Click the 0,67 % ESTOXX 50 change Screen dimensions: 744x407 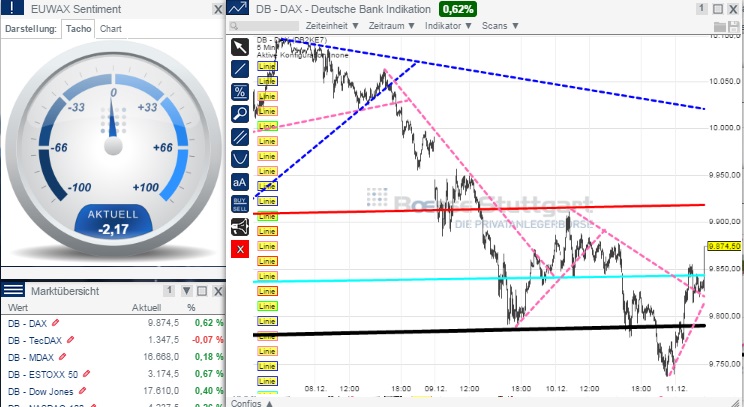tap(209, 374)
